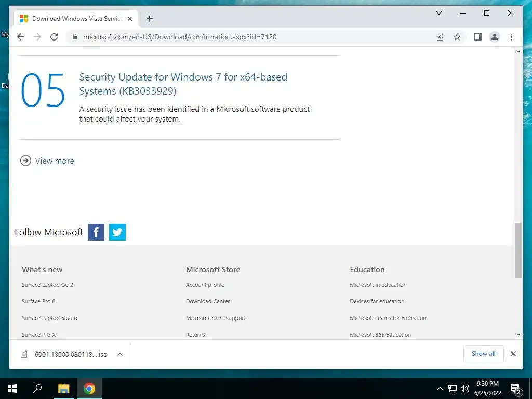
Task: Open the Returns link
Action: (195, 335)
